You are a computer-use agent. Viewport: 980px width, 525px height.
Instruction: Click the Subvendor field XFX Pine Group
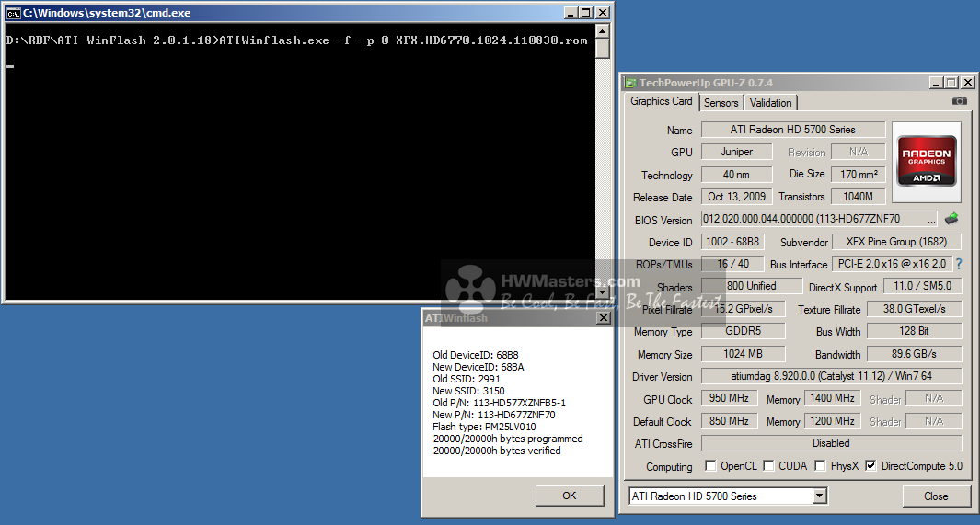click(896, 242)
